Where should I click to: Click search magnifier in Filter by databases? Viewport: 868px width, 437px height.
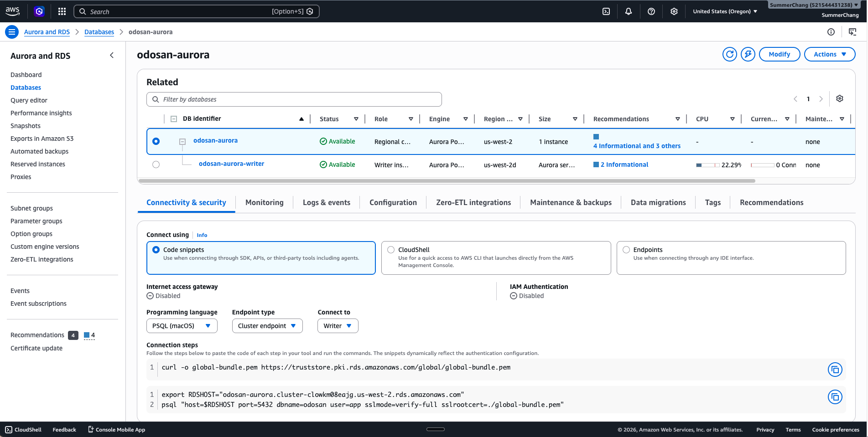click(156, 99)
